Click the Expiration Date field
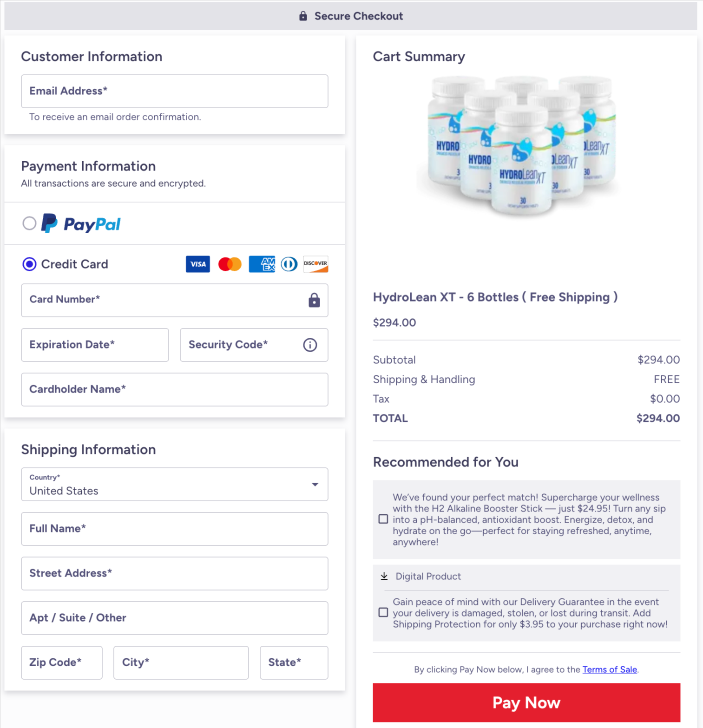The height and width of the screenshot is (728, 703). (95, 345)
